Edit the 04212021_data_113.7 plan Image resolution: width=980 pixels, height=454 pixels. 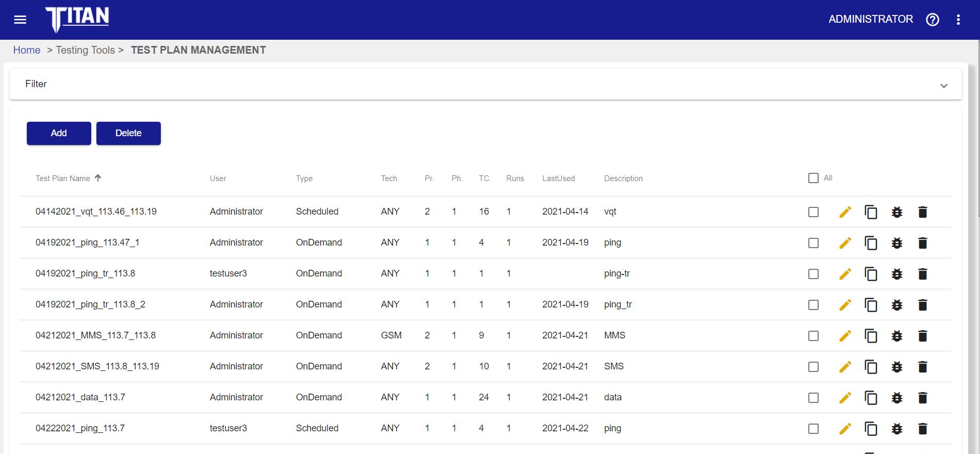click(x=845, y=398)
